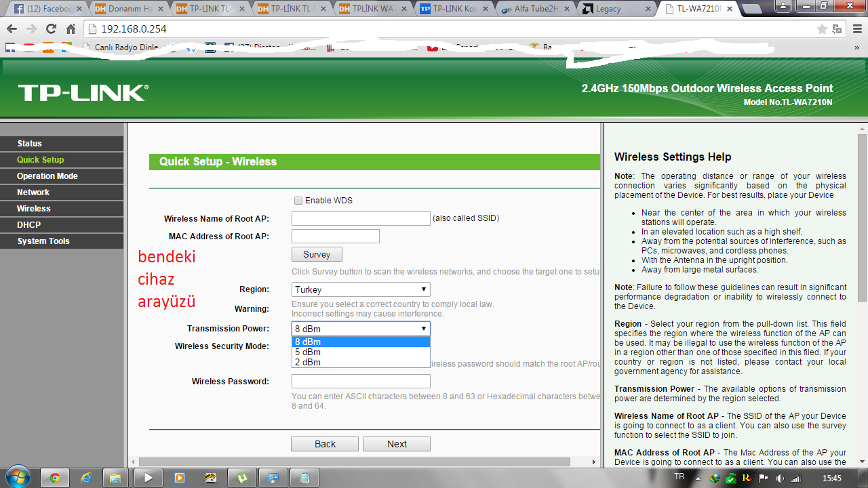
Task: Click the Wireless Security Mode label
Action: [222, 346]
